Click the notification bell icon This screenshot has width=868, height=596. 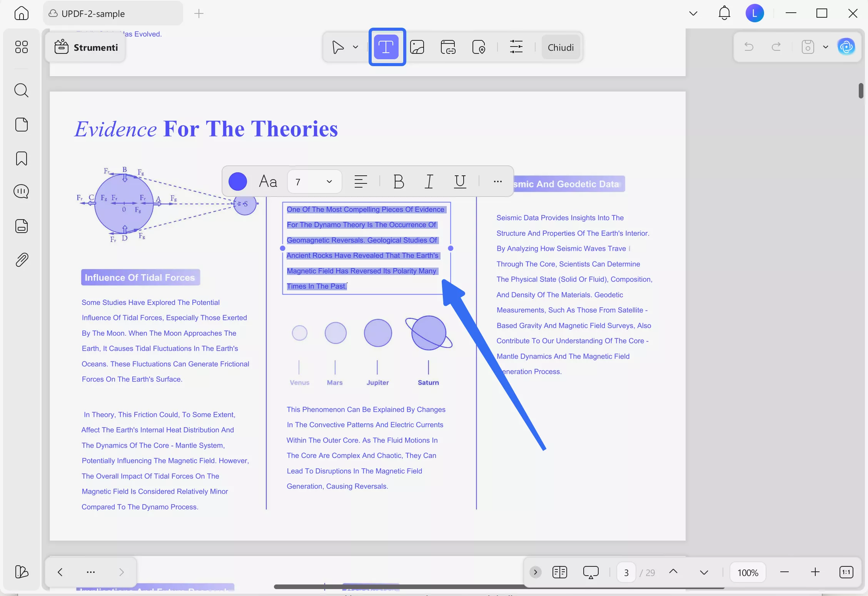[x=724, y=13]
